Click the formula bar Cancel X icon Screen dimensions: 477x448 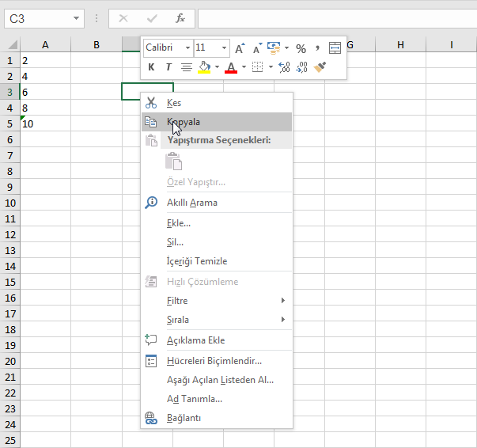pyautogui.click(x=123, y=18)
